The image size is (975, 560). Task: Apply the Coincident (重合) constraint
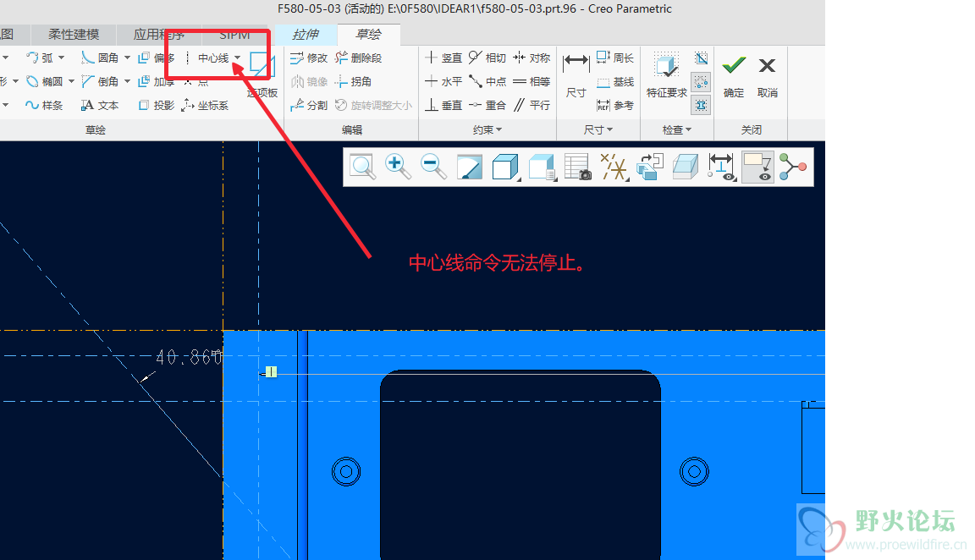[x=487, y=105]
